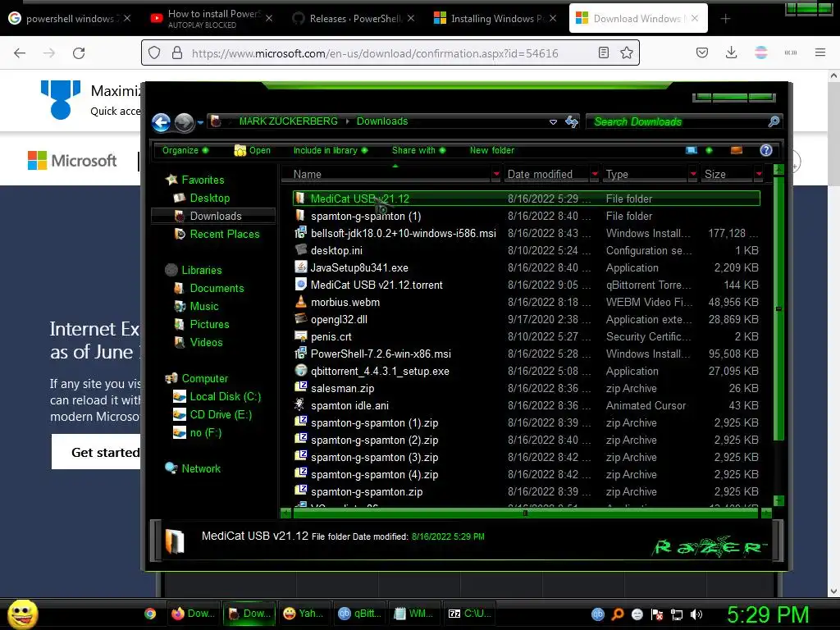Open new browser tab plus button
Screen dimensions: 840x630
coord(725,19)
